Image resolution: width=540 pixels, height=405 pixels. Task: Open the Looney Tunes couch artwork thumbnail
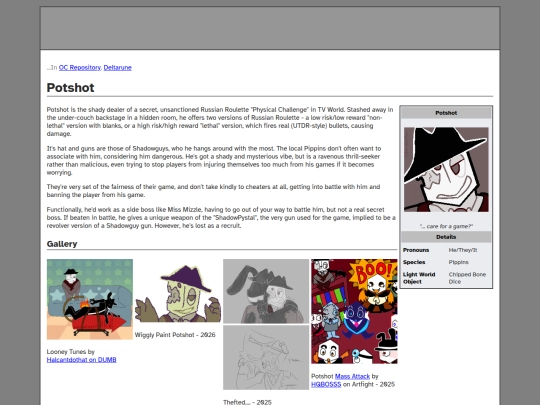point(90,299)
